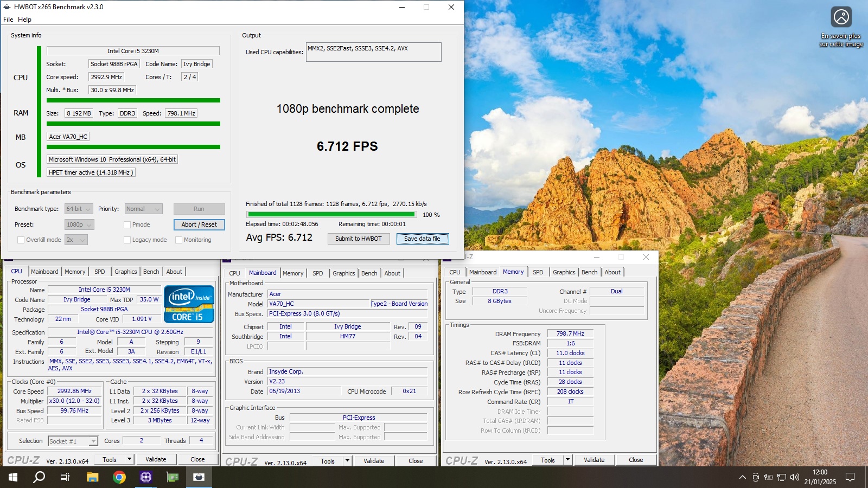Click BIOS Date 06/19/2013 value
Viewport: 868px width, 488px height.
point(305,391)
